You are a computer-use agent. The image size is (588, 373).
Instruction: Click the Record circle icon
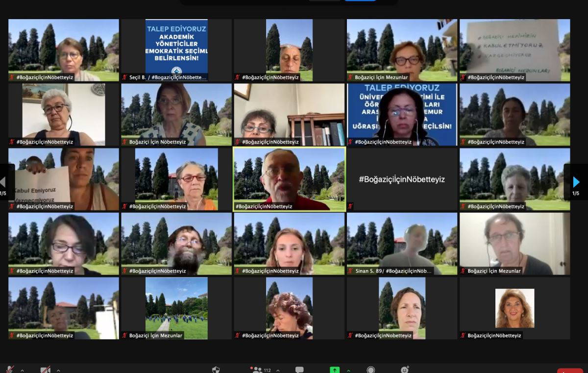pyautogui.click(x=371, y=370)
